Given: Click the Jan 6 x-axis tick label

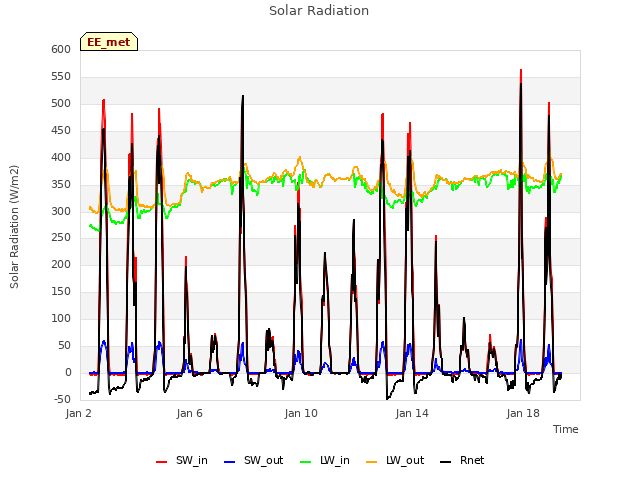Looking at the screenshot, I should point(189,413).
